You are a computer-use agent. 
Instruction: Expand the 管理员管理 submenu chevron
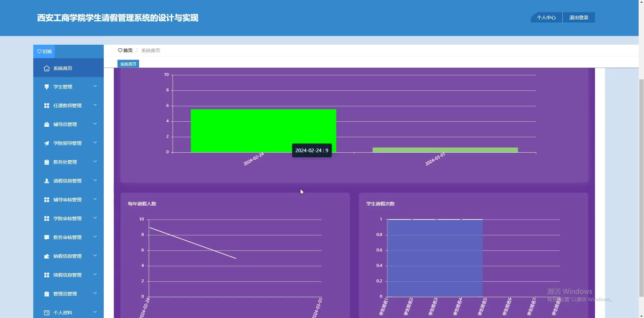click(95, 293)
